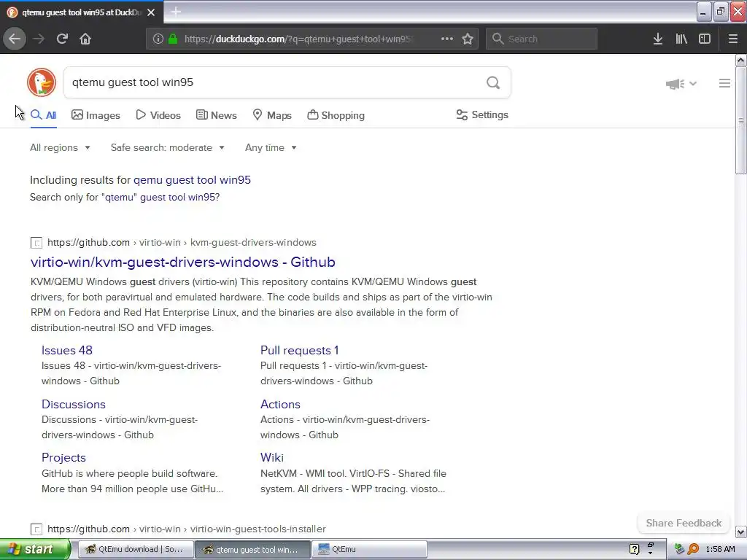Open a new tab with the plus icon

pos(176,12)
